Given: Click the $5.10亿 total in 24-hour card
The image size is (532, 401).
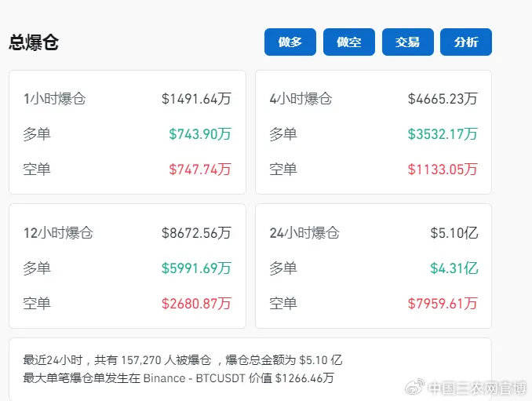Looking at the screenshot, I should (454, 233).
